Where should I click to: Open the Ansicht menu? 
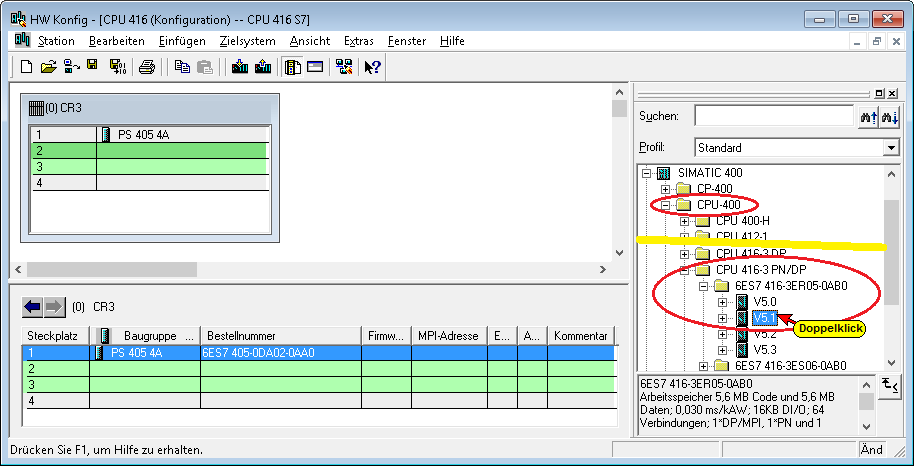(310, 41)
